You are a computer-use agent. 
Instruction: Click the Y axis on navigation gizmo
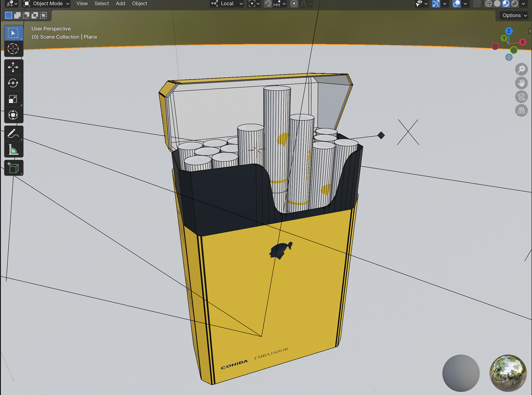coord(504,38)
